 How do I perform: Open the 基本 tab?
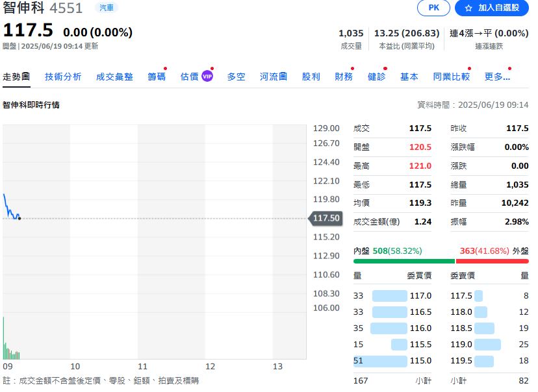pos(409,77)
